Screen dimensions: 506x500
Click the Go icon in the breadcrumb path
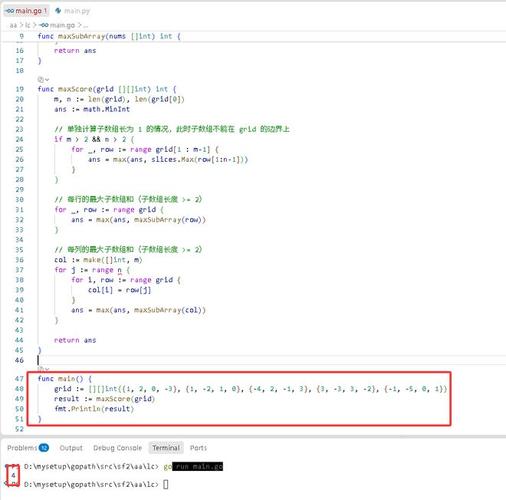click(x=44, y=25)
